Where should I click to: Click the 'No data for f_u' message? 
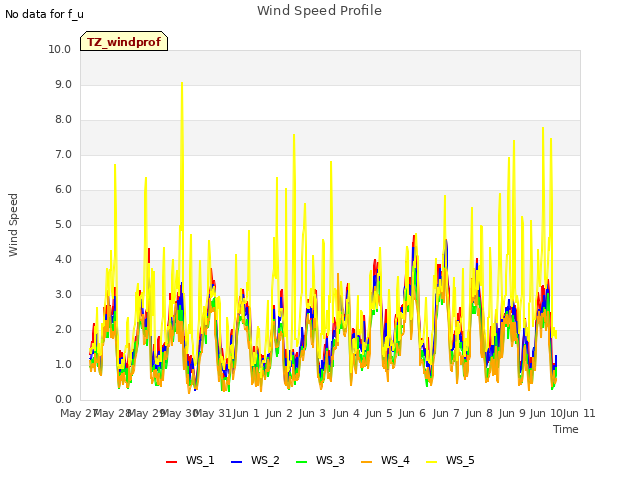tap(44, 14)
